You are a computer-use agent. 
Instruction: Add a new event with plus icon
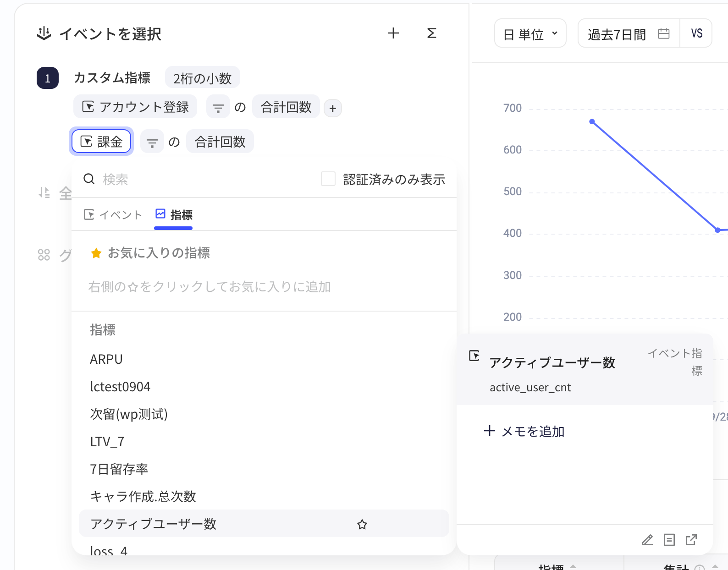pyautogui.click(x=393, y=33)
